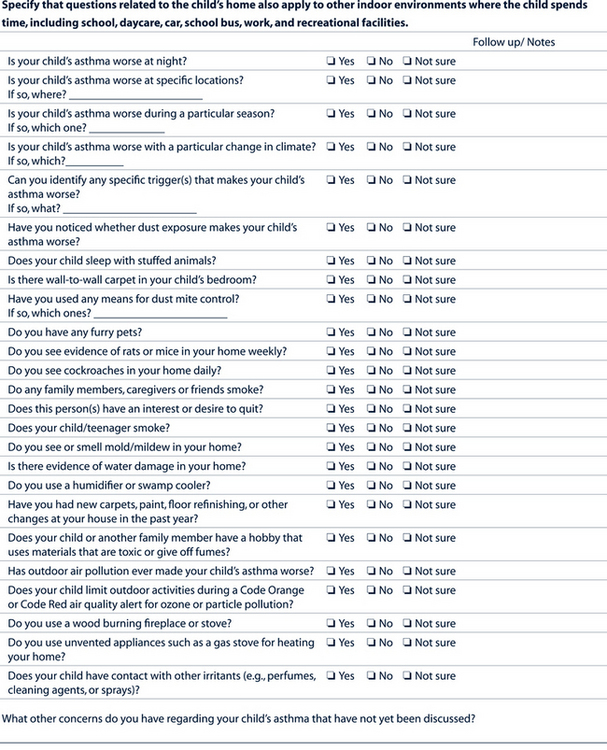The width and height of the screenshot is (607, 750).
Task: Check Yes for sleeping with stuffed animals
Action: [x=331, y=261]
